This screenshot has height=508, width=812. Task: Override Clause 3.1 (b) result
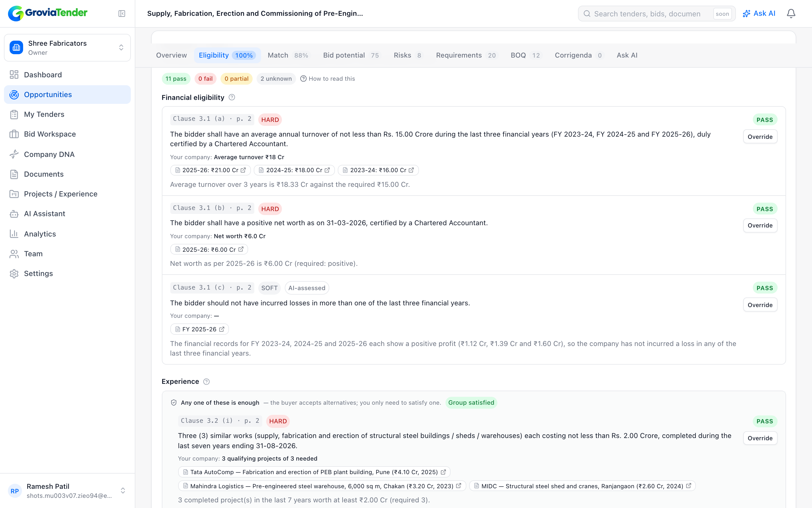(x=760, y=225)
